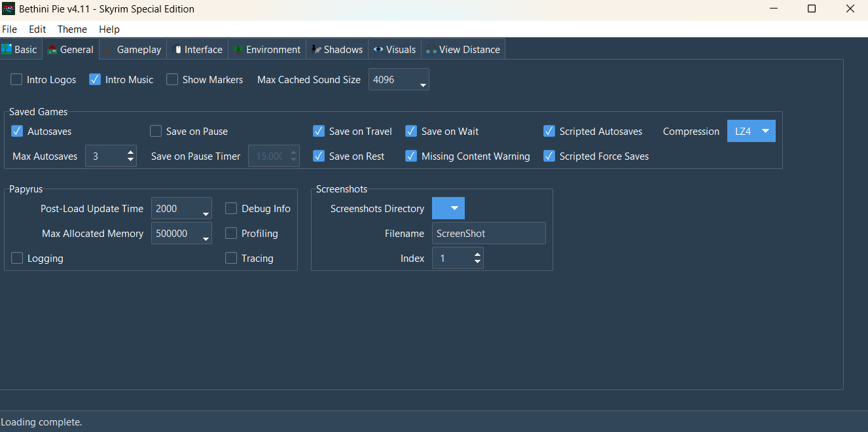Image resolution: width=868 pixels, height=432 pixels.
Task: Open the Compression LZ4 dropdown
Action: click(x=751, y=131)
